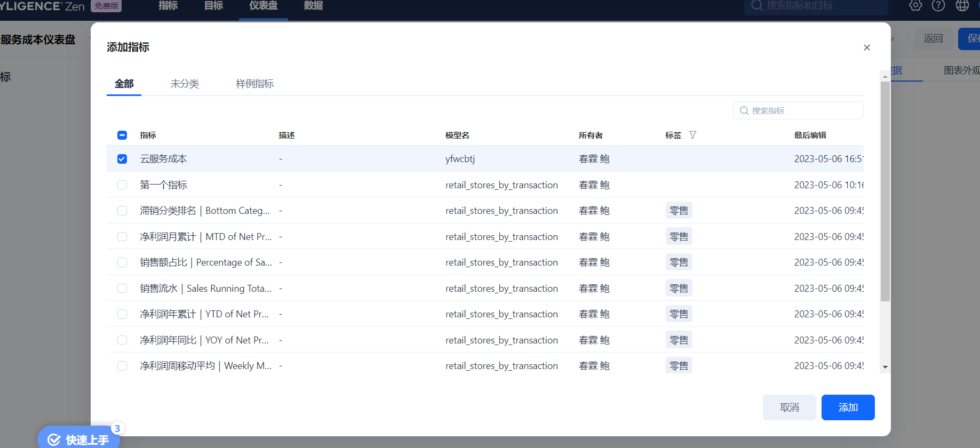Click the 2023-05-06 16:5 date in 云服务成本 row

click(x=828, y=159)
